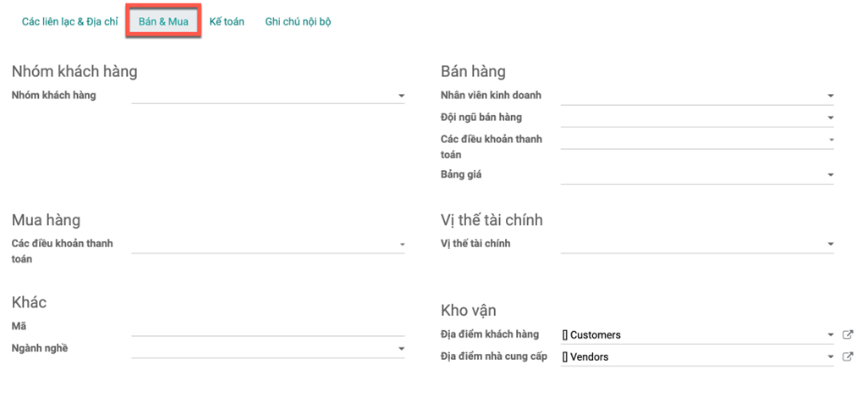Open external link for Địa điểm khách hàng
Image resolution: width=868 pixels, height=414 pixels.
pos(848,334)
